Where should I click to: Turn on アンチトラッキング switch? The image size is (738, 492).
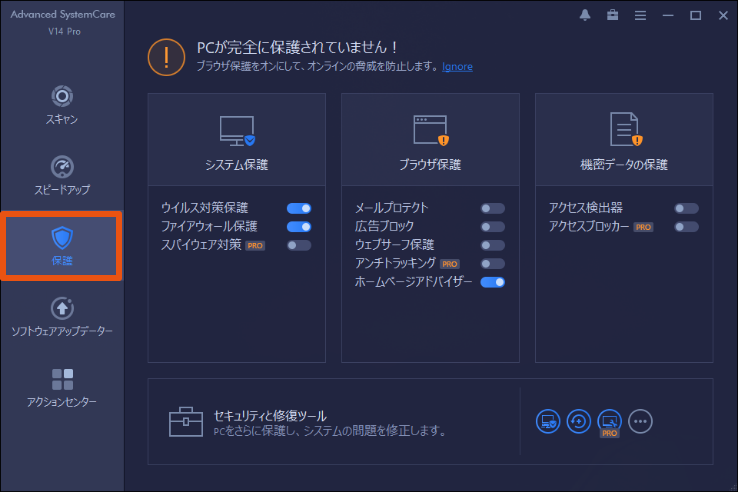point(493,263)
